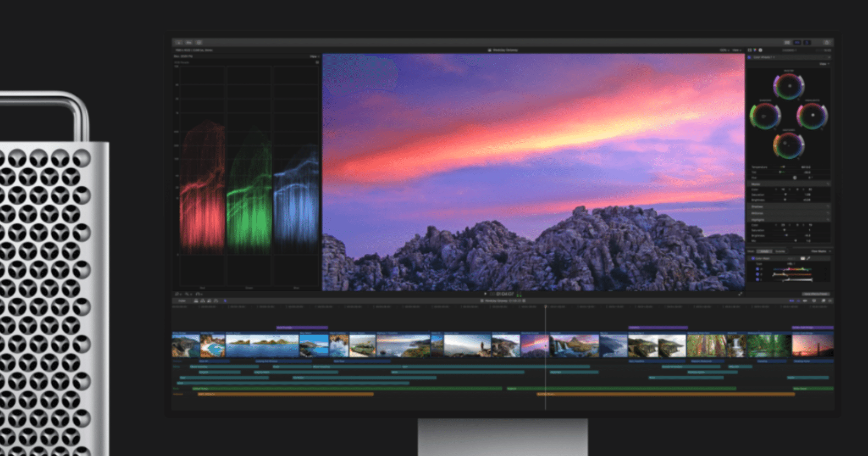Adjust the Temperature slider
This screenshot has width=868, height=456.
pos(783,166)
